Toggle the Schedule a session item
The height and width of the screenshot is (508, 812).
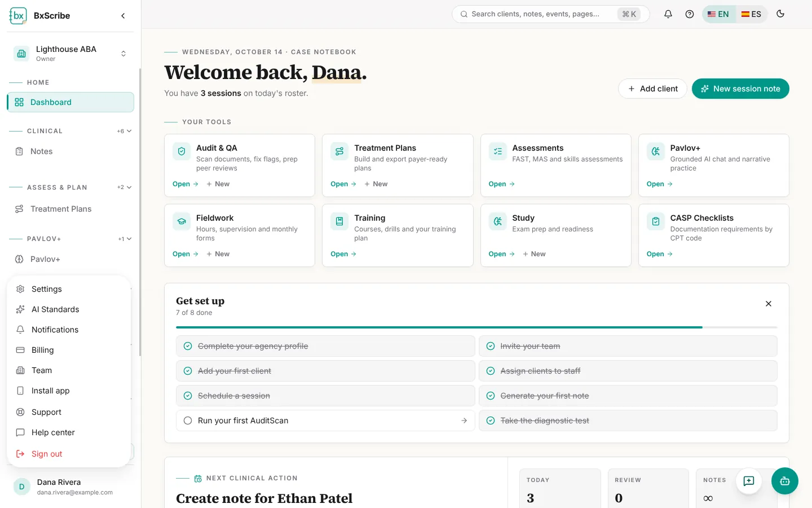[325, 396]
